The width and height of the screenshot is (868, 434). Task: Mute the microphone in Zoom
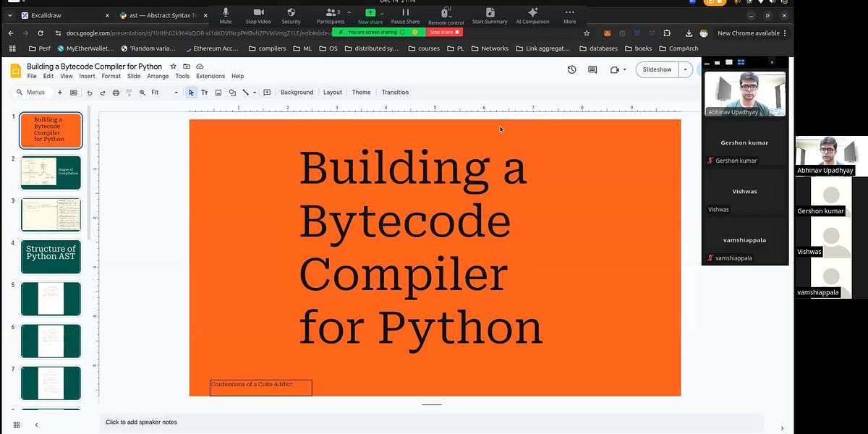click(x=225, y=14)
